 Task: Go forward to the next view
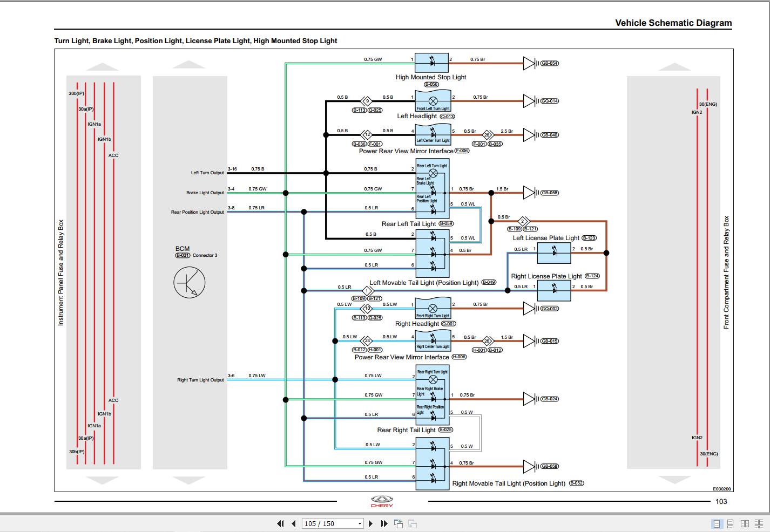413,523
